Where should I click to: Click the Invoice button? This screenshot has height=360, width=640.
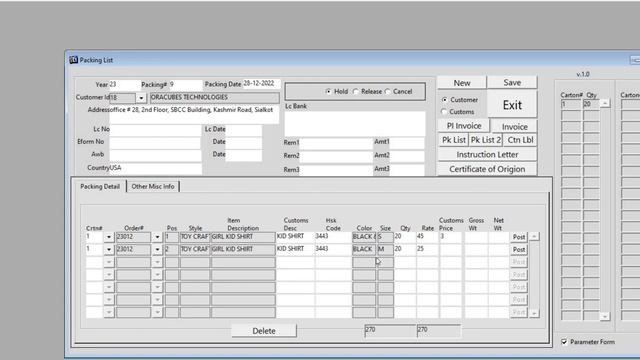(x=514, y=127)
